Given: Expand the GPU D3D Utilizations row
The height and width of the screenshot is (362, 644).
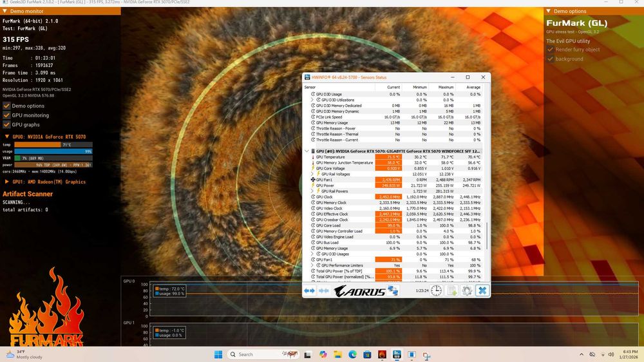Looking at the screenshot, I should point(312,100).
